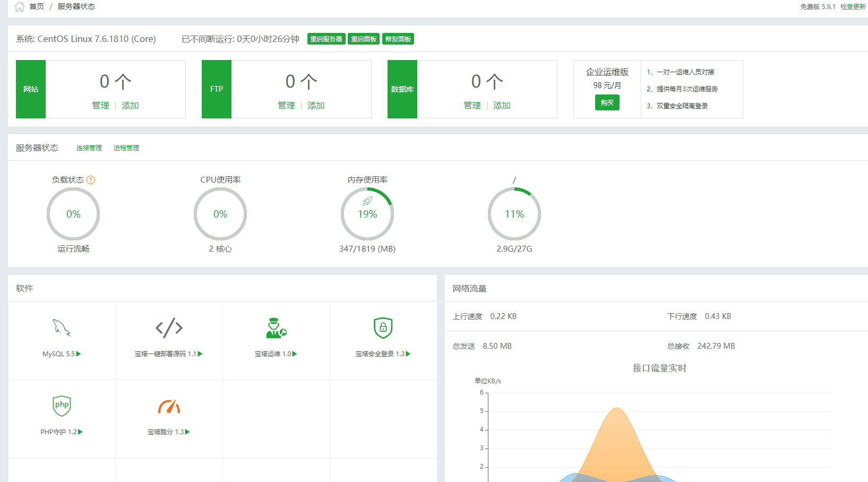Open 管理 under the 网站 card
Viewport: 868px width, 482px height.
pyautogui.click(x=100, y=105)
